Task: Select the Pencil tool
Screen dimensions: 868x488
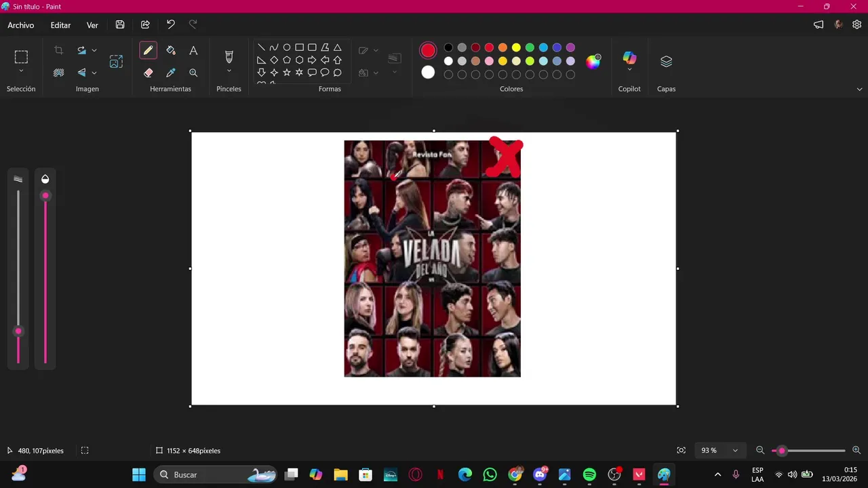Action: tap(148, 50)
